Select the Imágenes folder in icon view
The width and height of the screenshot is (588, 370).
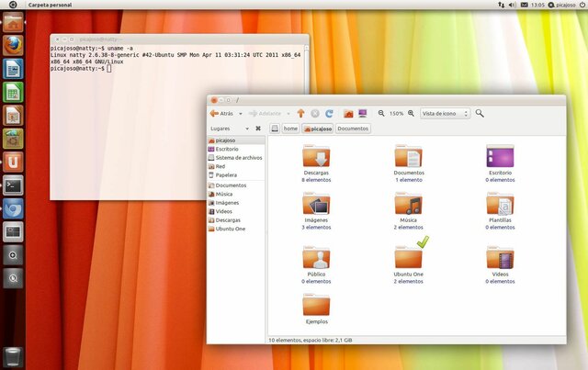pos(316,204)
